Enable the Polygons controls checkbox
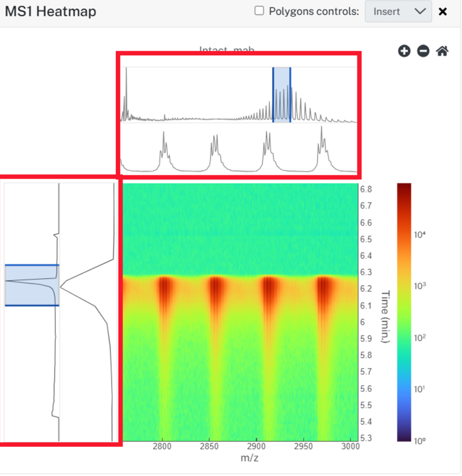This screenshot has width=462, height=476. (259, 11)
